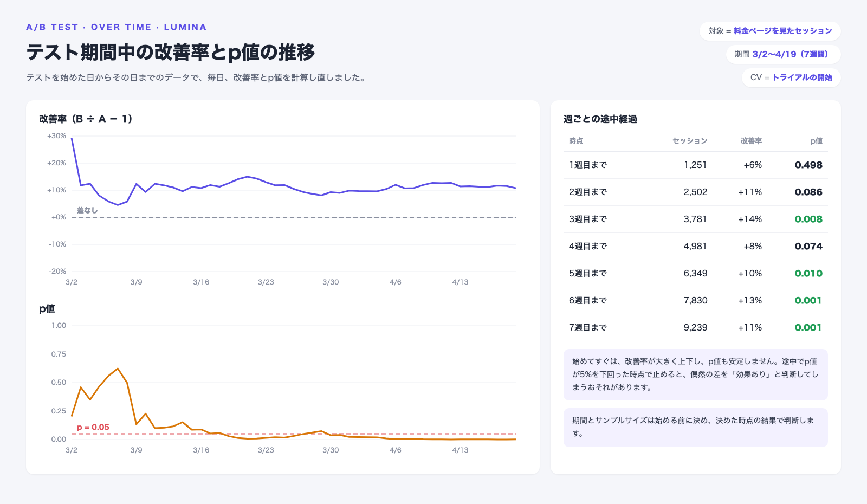
Task: Click the green p-value 0.008
Action: (x=808, y=219)
